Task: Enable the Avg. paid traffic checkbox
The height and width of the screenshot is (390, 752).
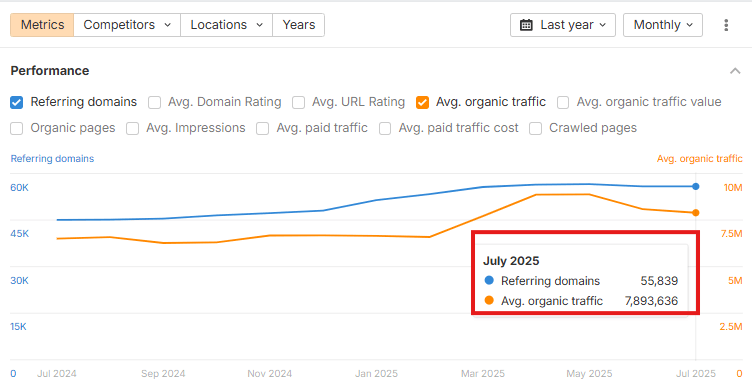Action: coord(262,128)
